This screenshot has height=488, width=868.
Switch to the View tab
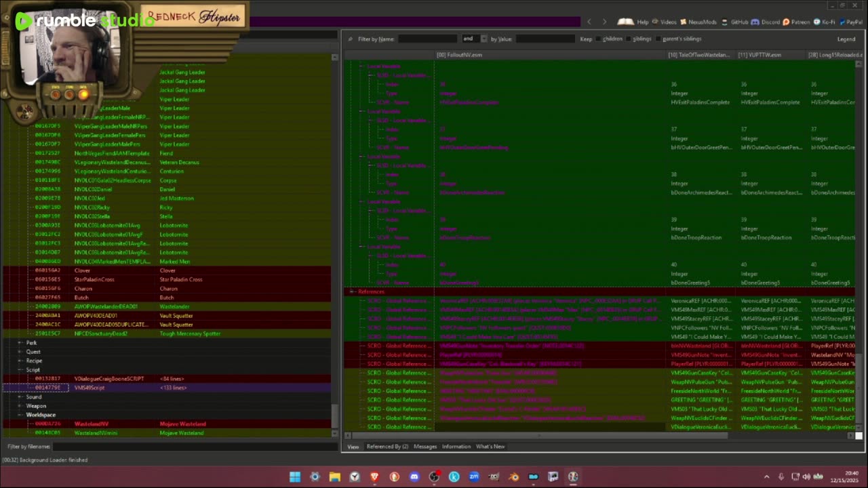(353, 447)
